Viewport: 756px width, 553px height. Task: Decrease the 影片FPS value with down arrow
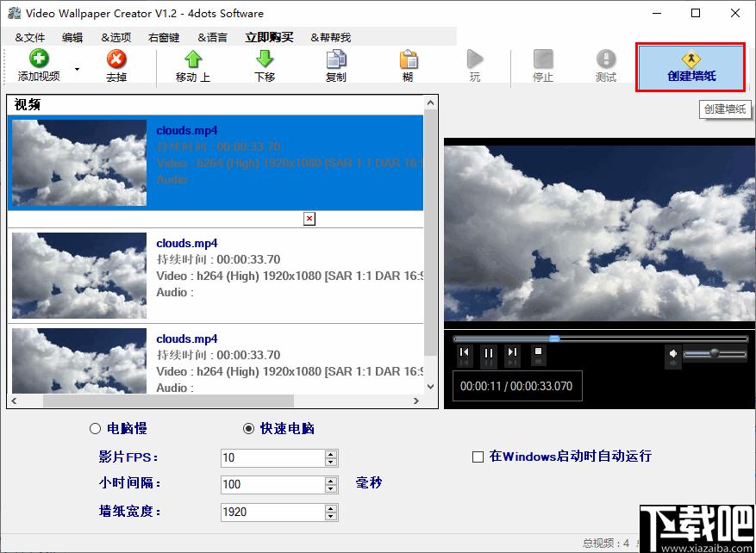331,462
